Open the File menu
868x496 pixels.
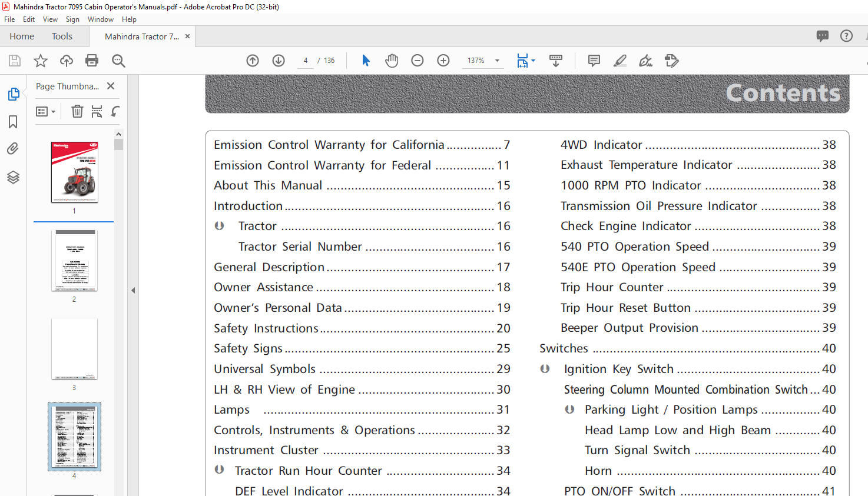9,19
